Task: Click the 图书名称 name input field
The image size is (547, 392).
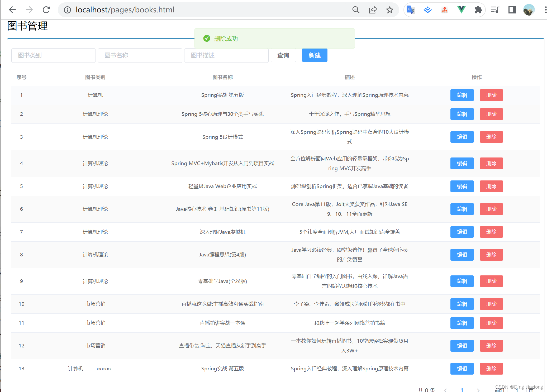Action: (x=140, y=55)
